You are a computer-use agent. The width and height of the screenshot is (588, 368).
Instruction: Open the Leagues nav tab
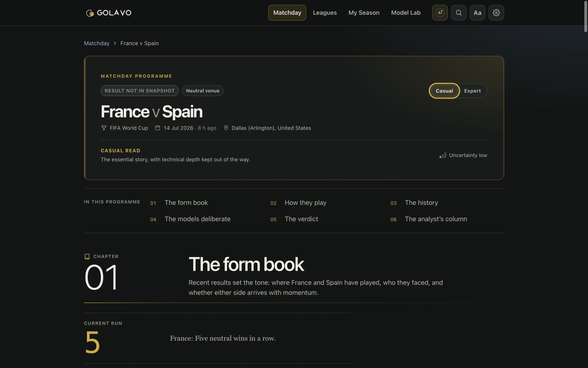[325, 13]
